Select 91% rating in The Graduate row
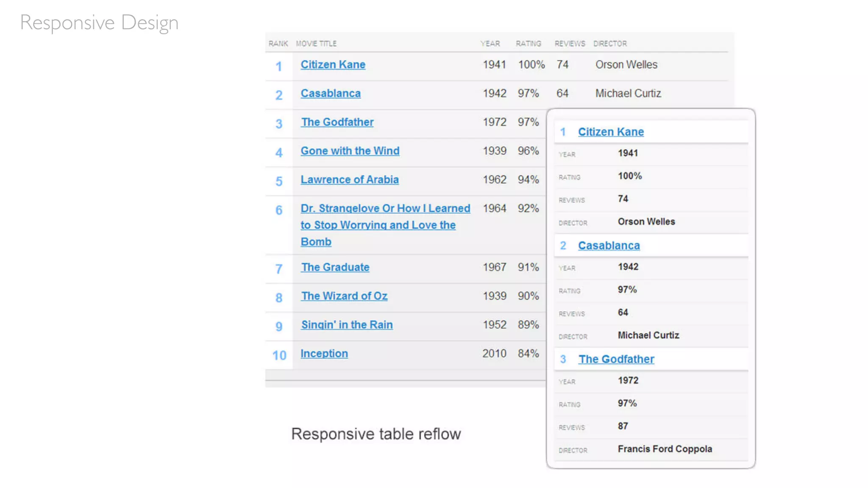 [x=528, y=268]
